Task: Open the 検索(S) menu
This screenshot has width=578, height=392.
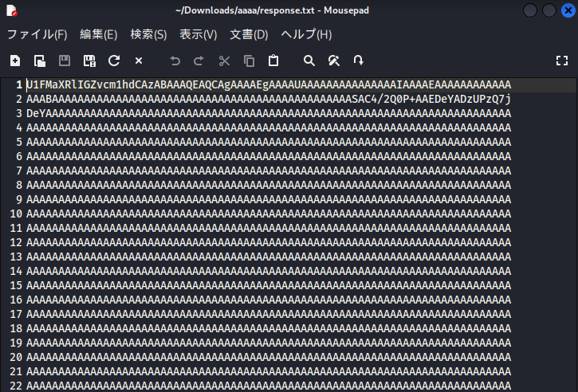Action: point(148,34)
